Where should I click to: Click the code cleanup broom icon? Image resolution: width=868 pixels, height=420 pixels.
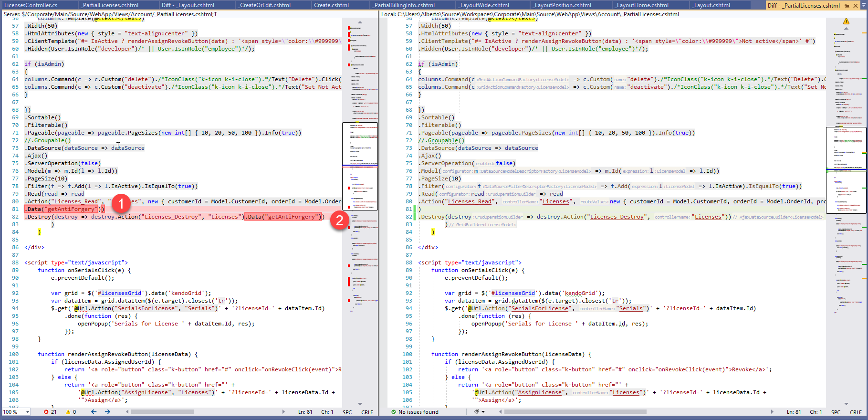476,412
